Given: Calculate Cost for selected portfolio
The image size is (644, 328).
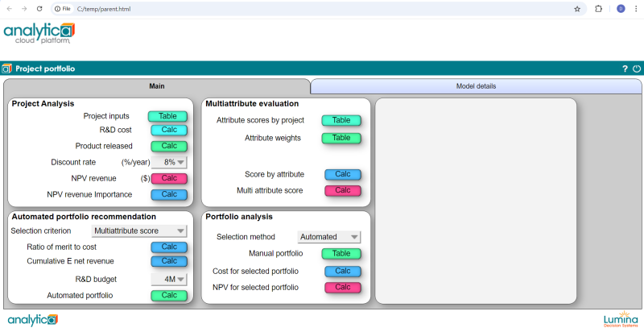Looking at the screenshot, I should (343, 272).
